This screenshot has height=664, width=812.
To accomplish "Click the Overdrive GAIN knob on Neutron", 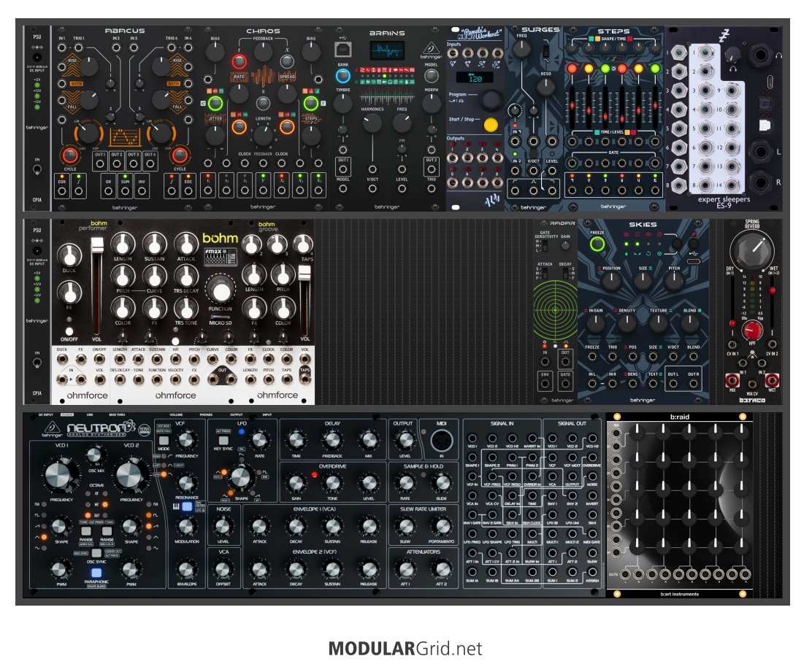I will tap(296, 483).
